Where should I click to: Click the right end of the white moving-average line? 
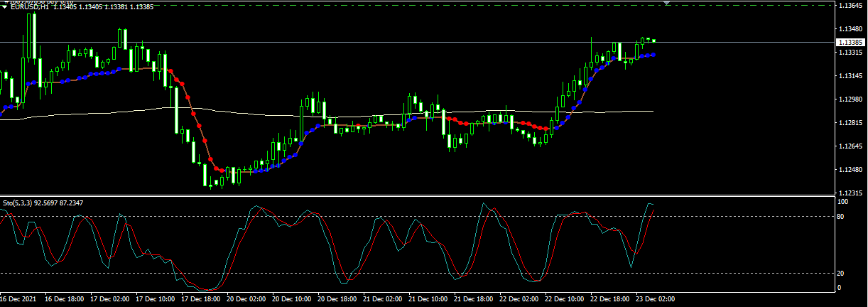[652, 112]
